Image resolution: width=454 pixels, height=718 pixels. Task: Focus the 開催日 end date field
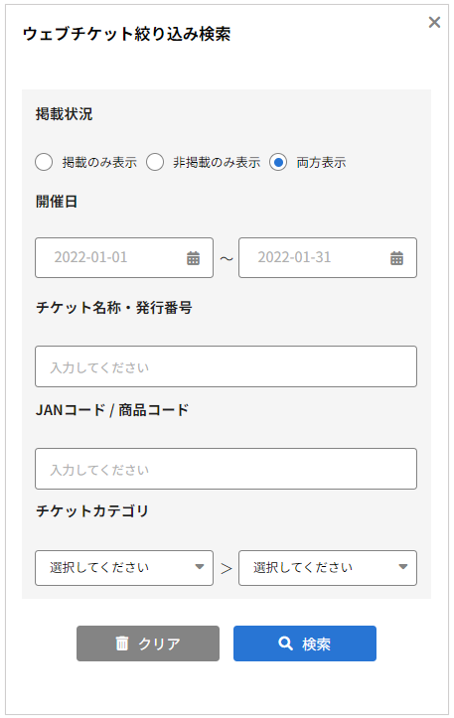coord(328,257)
